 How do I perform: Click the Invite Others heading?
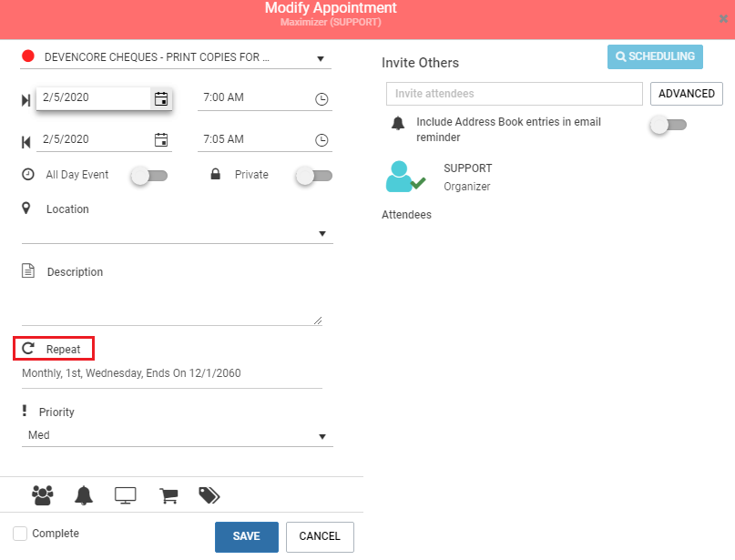pyautogui.click(x=420, y=63)
